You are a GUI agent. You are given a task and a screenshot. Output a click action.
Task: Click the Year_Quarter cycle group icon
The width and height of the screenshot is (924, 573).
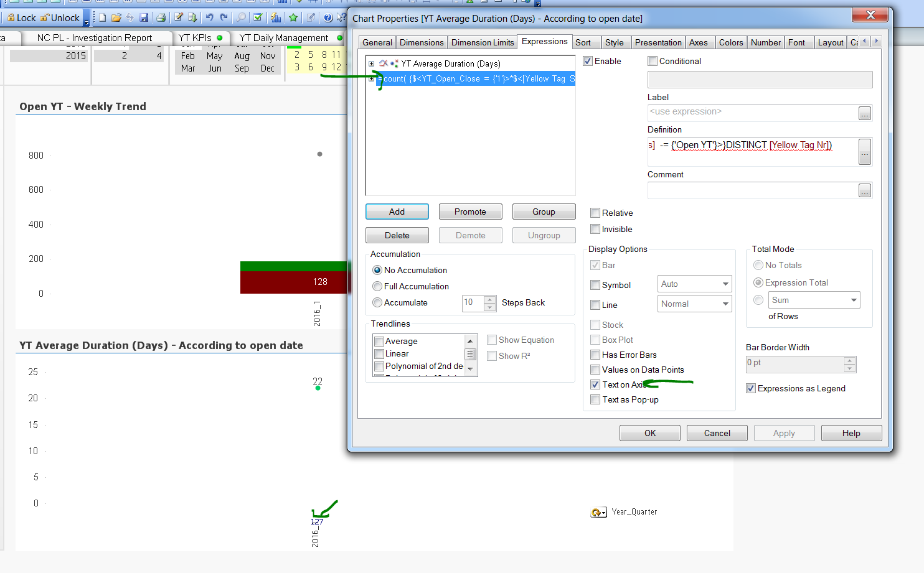[598, 512]
